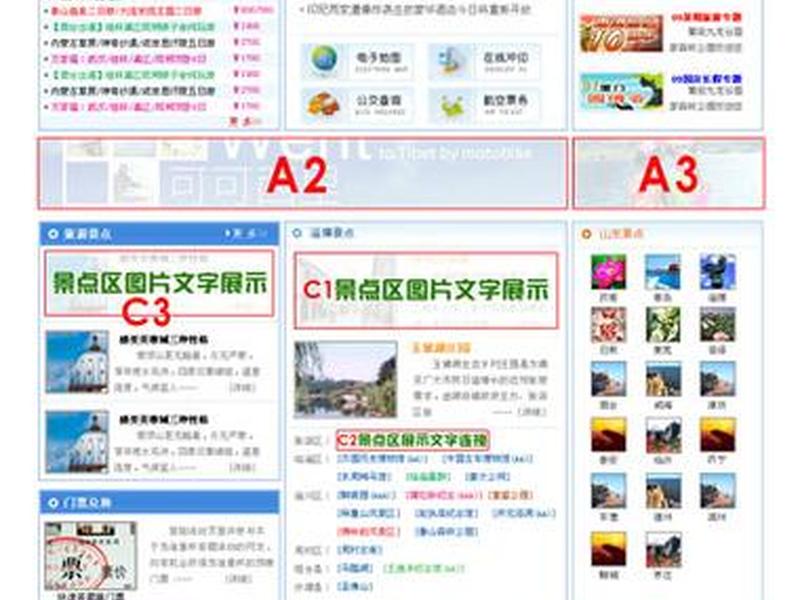Open the 详细 link below the lake photo article

tap(532, 411)
